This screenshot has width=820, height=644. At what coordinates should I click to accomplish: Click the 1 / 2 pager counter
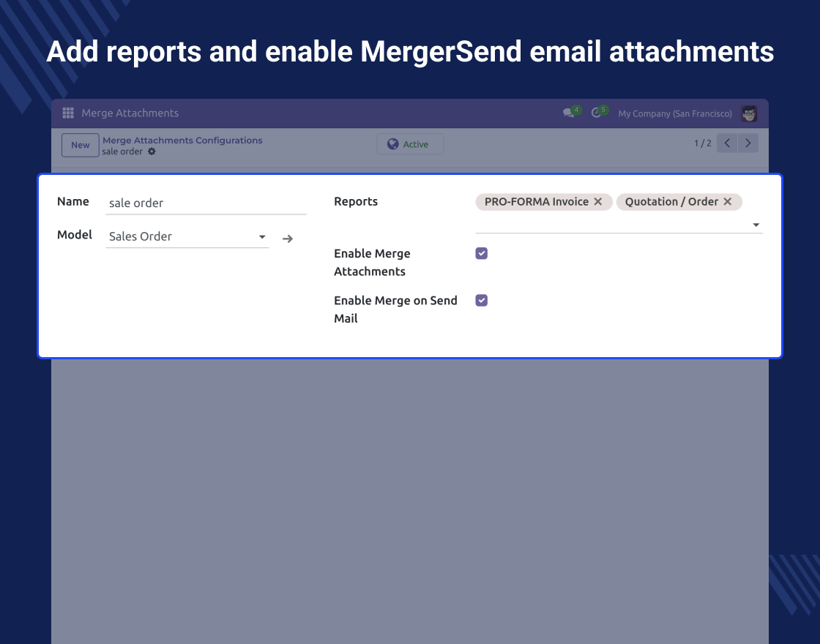(703, 143)
